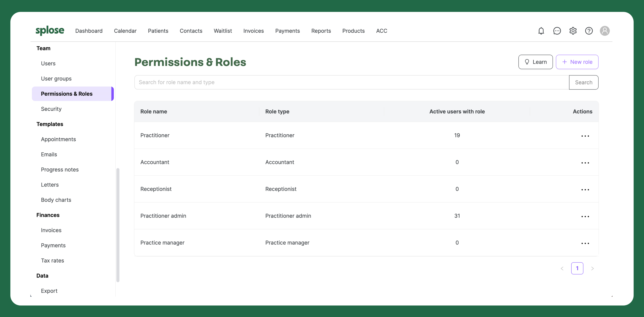Open actions menu for Practice manager role
The height and width of the screenshot is (317, 644).
pyautogui.click(x=585, y=243)
